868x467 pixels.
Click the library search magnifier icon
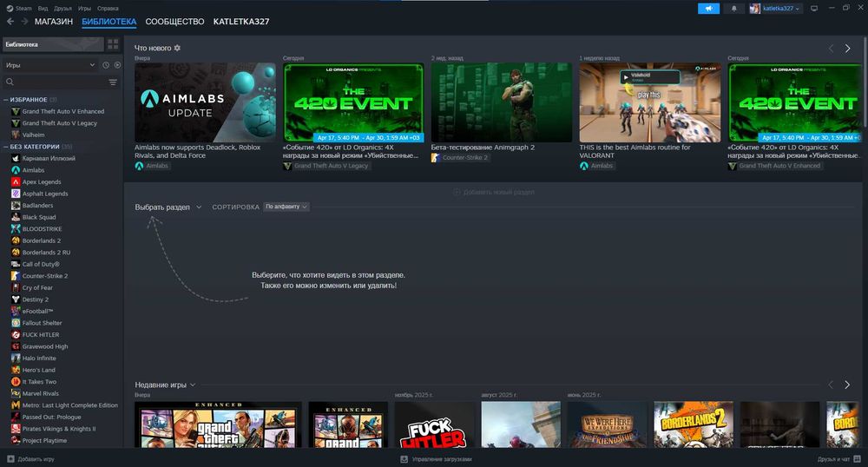(x=10, y=82)
